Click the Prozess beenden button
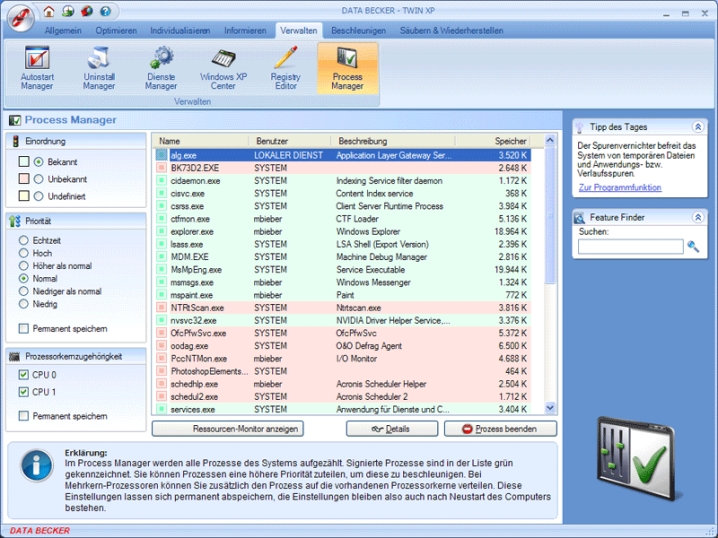Screen dimensions: 718x538 (500, 428)
